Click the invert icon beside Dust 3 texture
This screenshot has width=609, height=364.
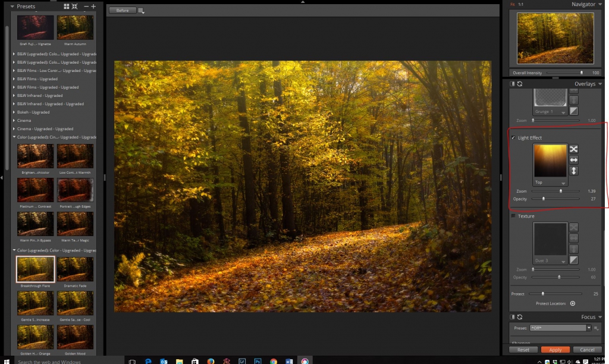(573, 260)
